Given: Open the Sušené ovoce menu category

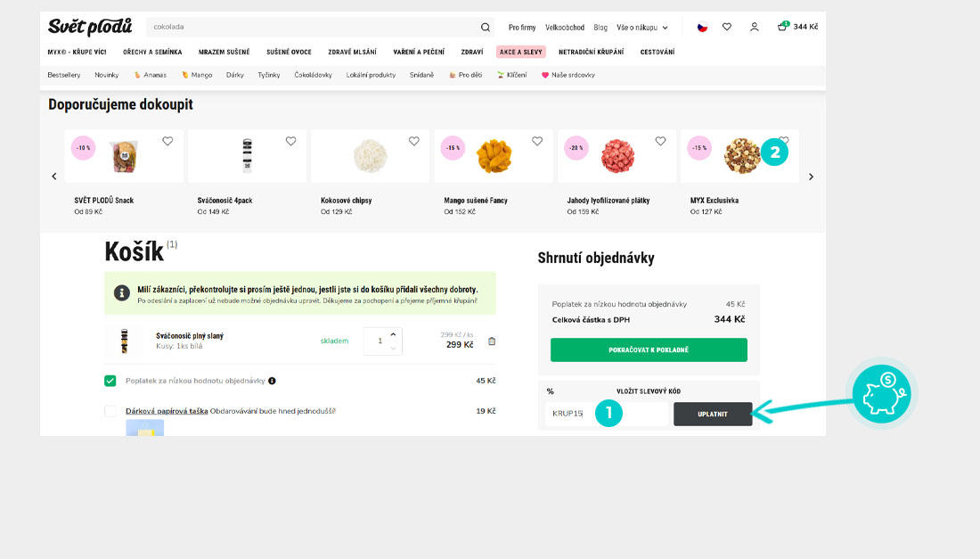Looking at the screenshot, I should 289,52.
